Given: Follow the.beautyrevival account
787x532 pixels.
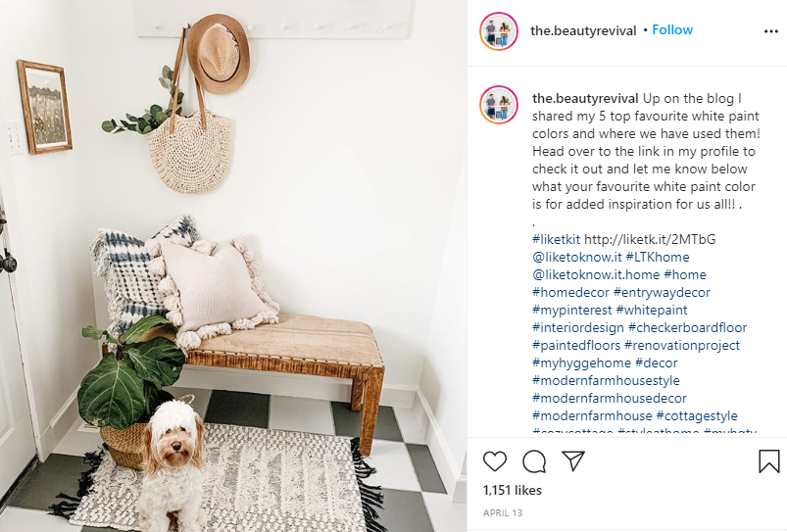Looking at the screenshot, I should pyautogui.click(x=672, y=30).
